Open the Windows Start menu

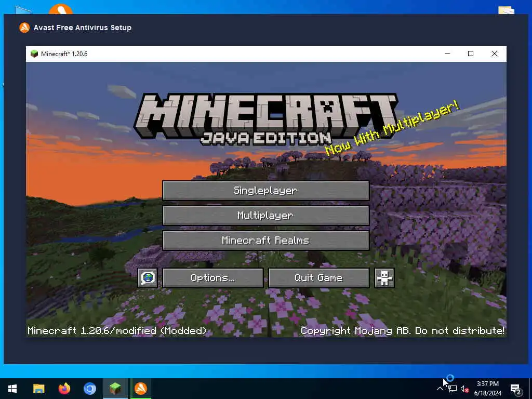click(12, 389)
